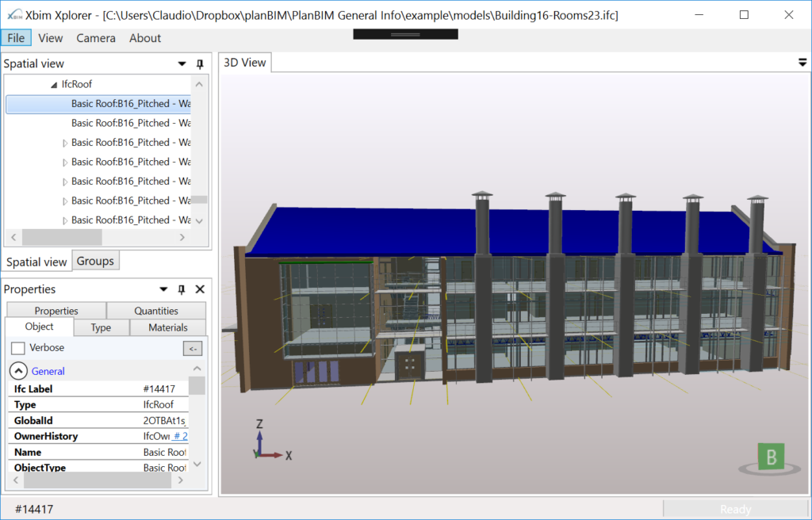The width and height of the screenshot is (812, 520).
Task: Pin the Spatial view panel
Action: [x=199, y=63]
